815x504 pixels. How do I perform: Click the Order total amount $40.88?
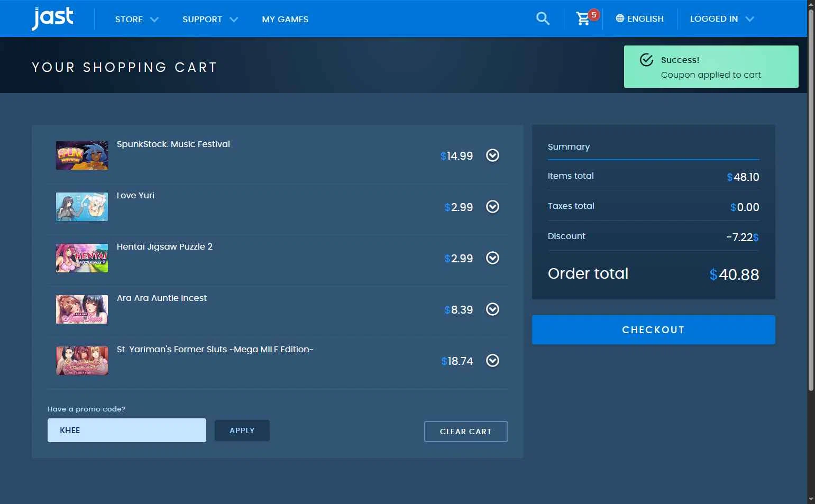tap(734, 274)
